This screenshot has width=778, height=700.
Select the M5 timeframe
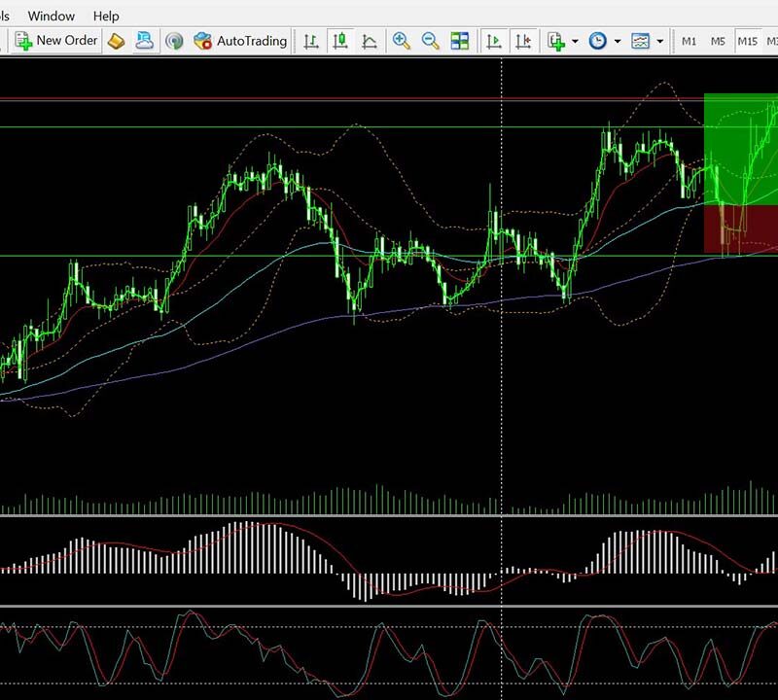tap(718, 41)
